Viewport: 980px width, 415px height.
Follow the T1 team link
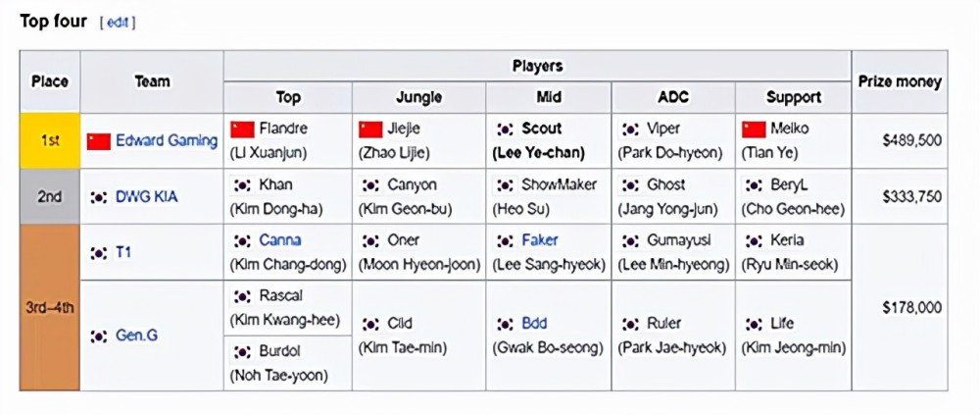[x=123, y=253]
